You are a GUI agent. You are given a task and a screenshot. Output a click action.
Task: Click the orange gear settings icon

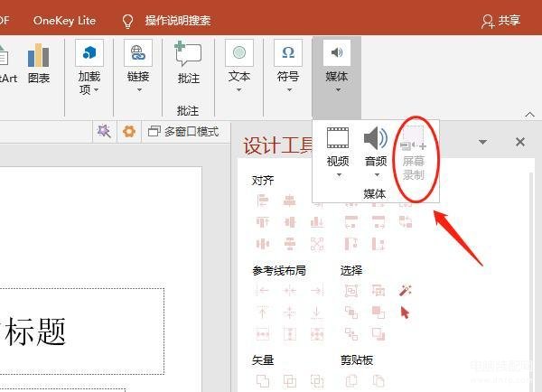[x=129, y=132]
